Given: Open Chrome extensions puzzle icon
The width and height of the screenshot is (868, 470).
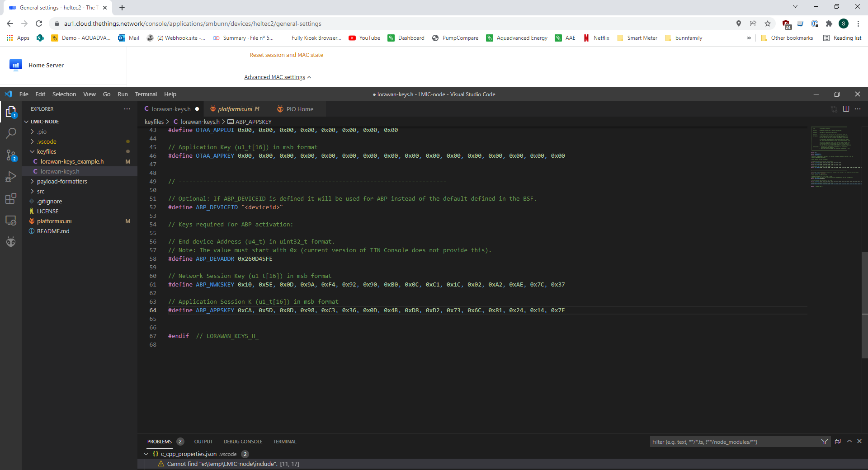Looking at the screenshot, I should (x=829, y=23).
